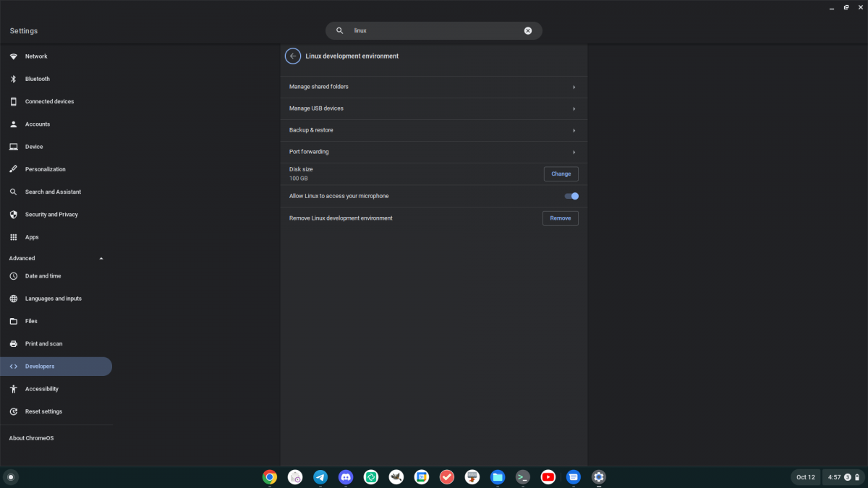Open About ChromeOS

[30, 438]
